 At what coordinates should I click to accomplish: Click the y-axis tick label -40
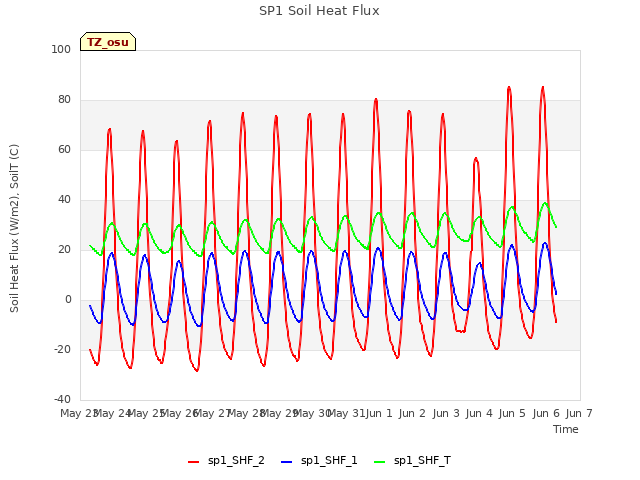[x=62, y=400]
